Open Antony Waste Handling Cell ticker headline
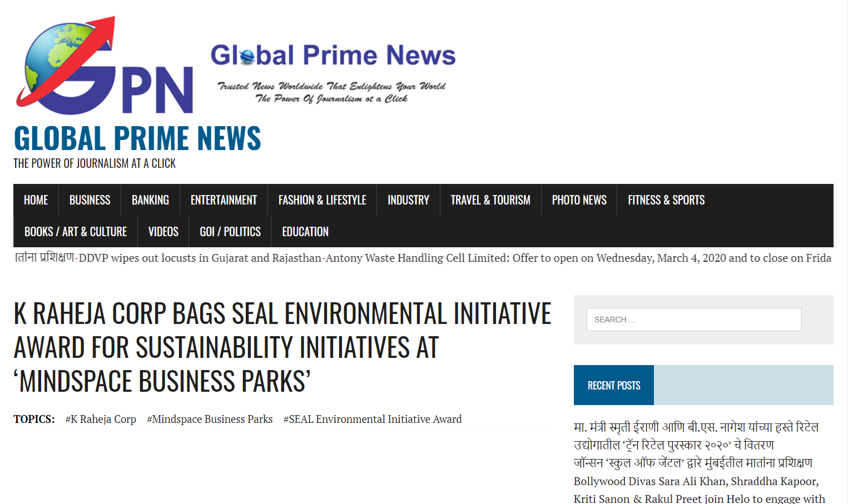The width and height of the screenshot is (848, 504). [x=578, y=258]
